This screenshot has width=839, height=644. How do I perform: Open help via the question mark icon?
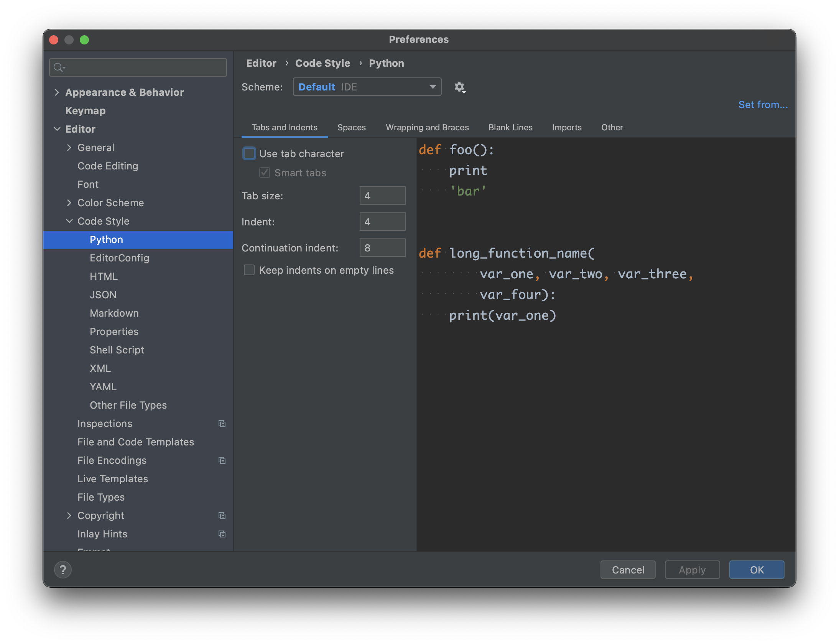(x=63, y=570)
